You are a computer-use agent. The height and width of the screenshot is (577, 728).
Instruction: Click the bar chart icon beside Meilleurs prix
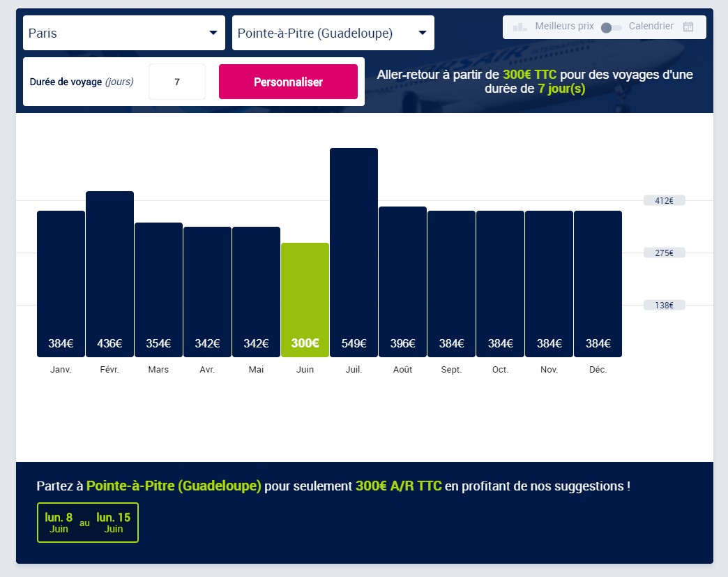[520, 27]
